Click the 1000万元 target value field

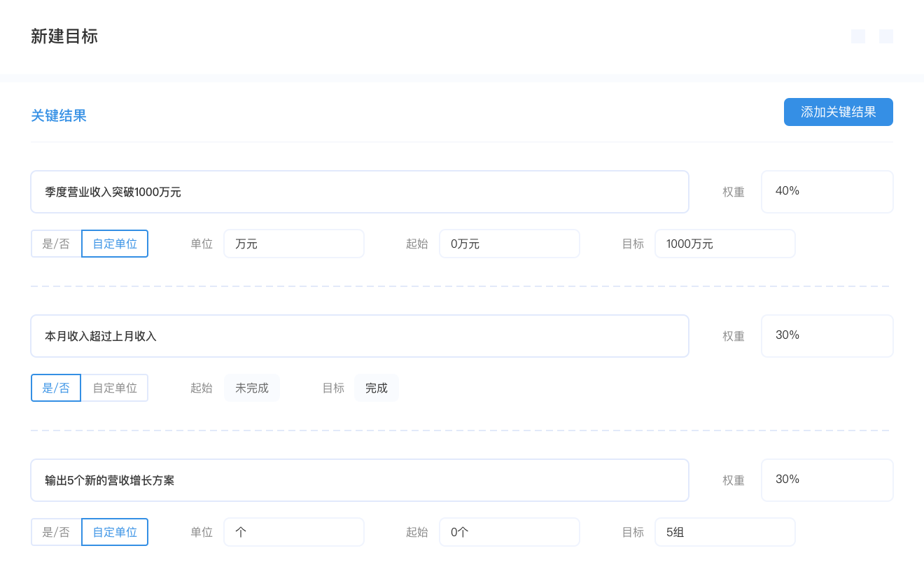[725, 244]
